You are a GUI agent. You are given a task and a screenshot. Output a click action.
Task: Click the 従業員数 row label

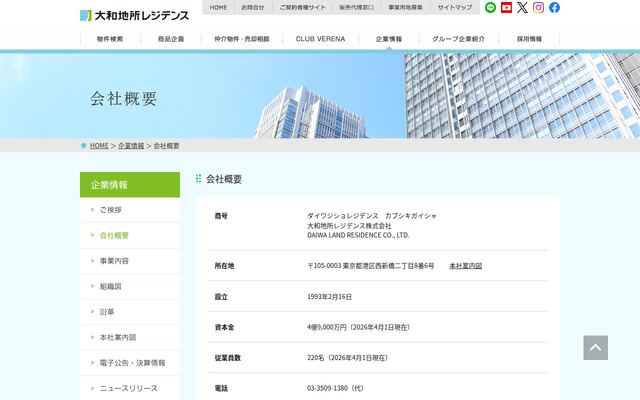pyautogui.click(x=228, y=358)
